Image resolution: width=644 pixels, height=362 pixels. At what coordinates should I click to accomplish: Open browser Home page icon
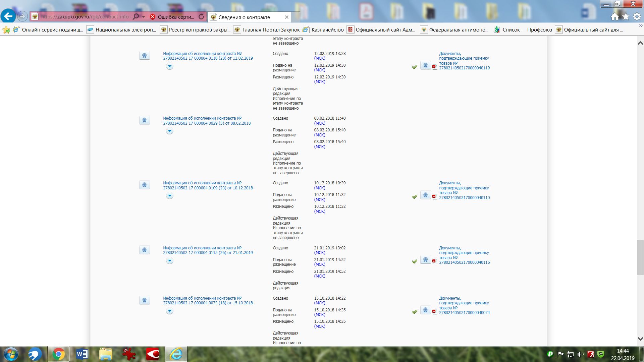coord(614,17)
